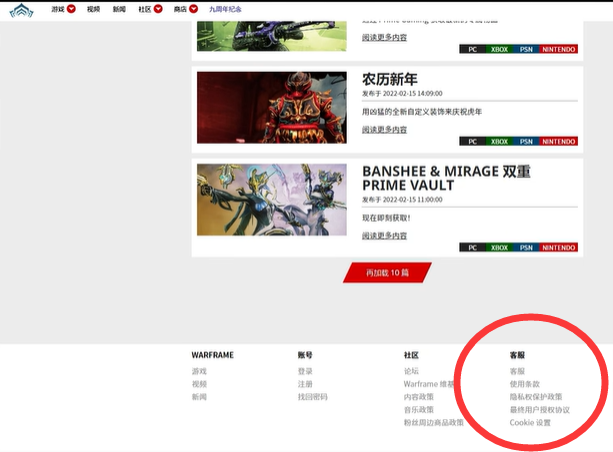Click 阅读更多内容 in the topmost article card

pos(384,37)
